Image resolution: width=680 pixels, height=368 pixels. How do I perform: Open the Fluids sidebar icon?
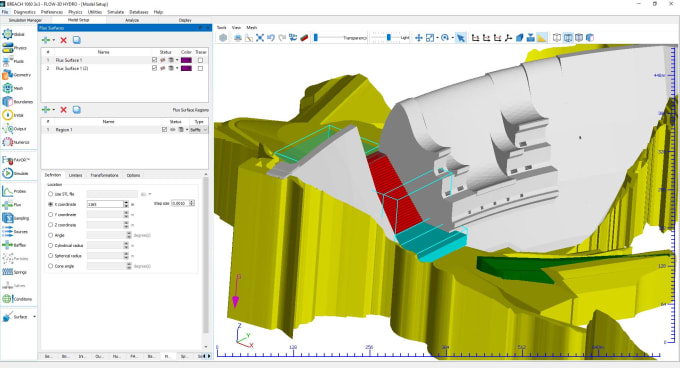point(8,61)
